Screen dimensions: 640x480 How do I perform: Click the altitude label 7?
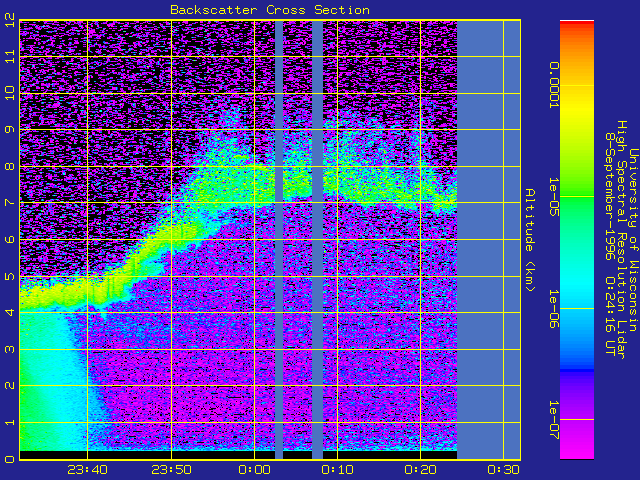[11, 203]
